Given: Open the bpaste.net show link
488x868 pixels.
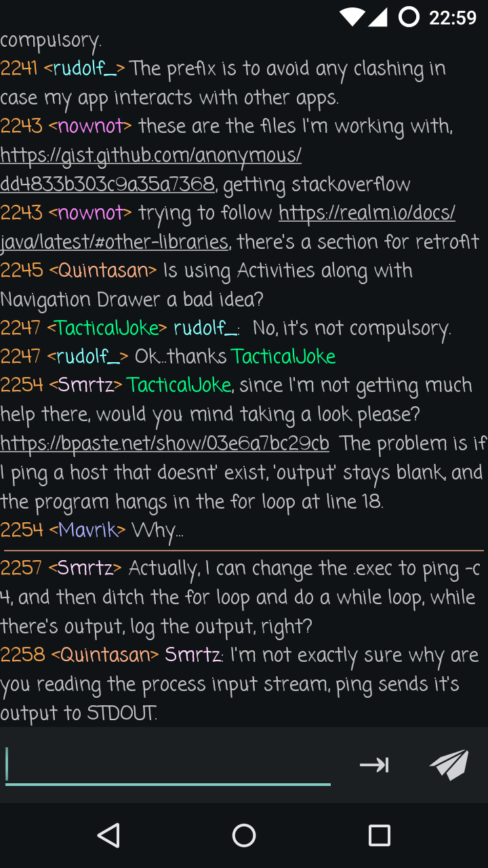Looking at the screenshot, I should tap(165, 443).
